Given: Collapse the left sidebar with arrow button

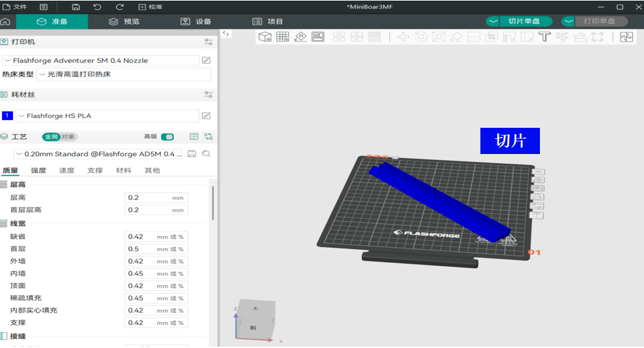Looking at the screenshot, I should click(x=226, y=33).
